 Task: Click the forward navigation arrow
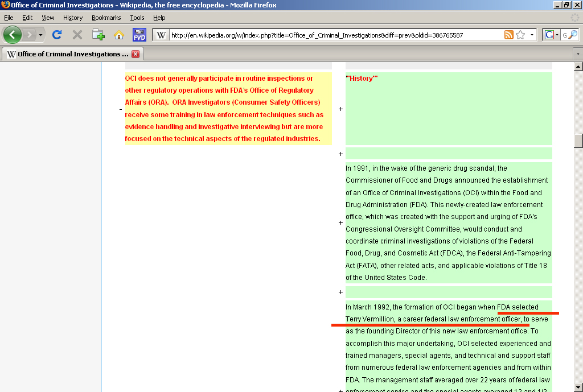(29, 35)
